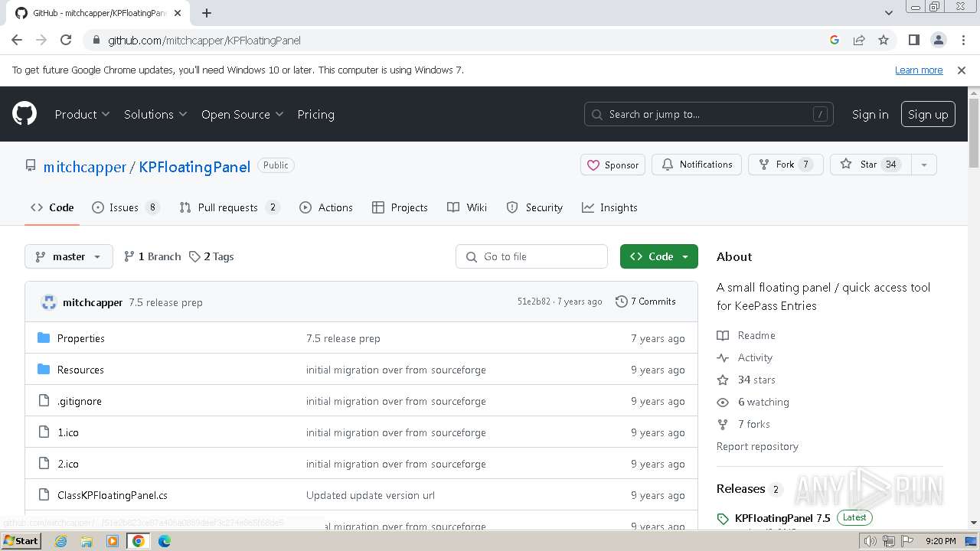Select the Code tab
The width and height of the screenshot is (980, 551).
(x=52, y=207)
